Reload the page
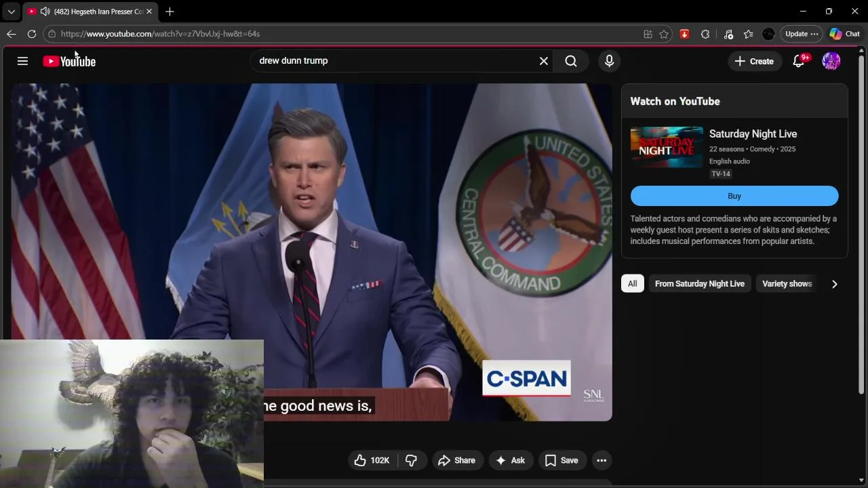The image size is (868, 488). [x=32, y=34]
